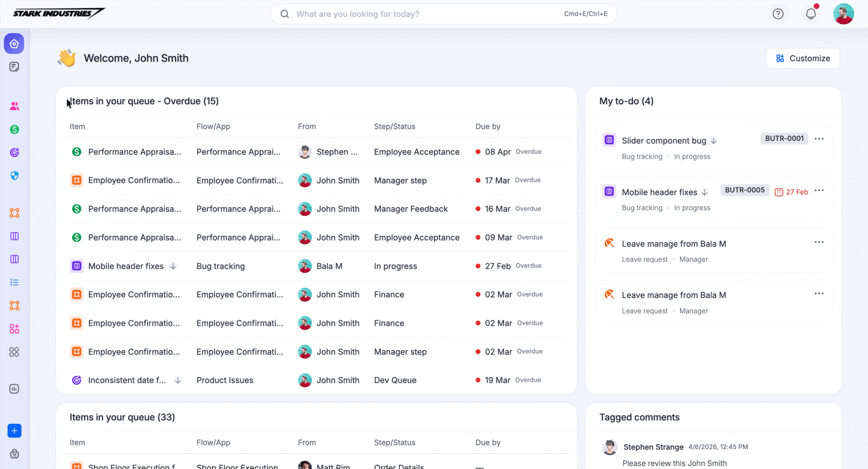The width and height of the screenshot is (868, 469).
Task: Open the Home icon in sidebar
Action: pos(14,43)
